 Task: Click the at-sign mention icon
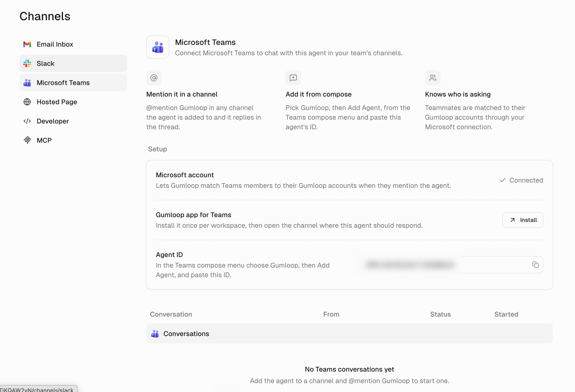click(x=154, y=78)
